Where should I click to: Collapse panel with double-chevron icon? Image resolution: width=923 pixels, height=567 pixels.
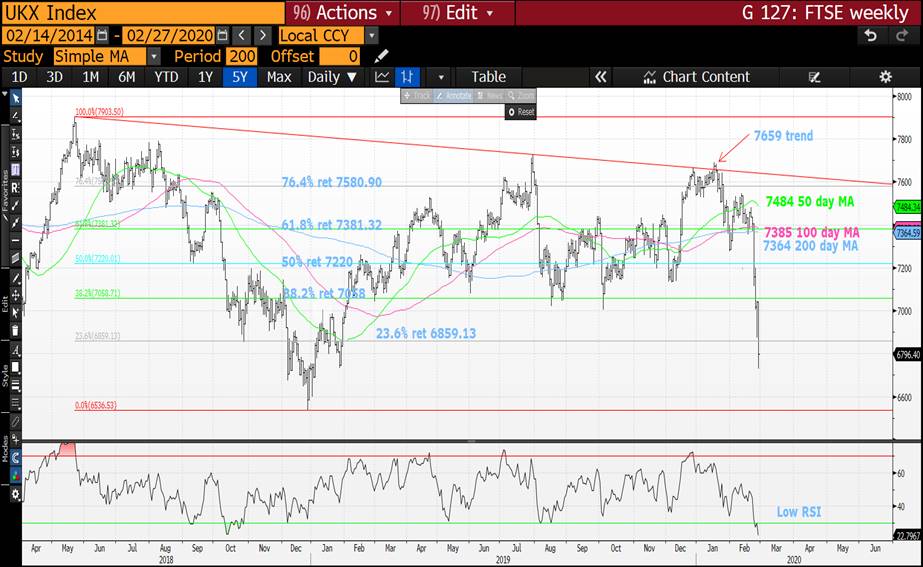[600, 77]
